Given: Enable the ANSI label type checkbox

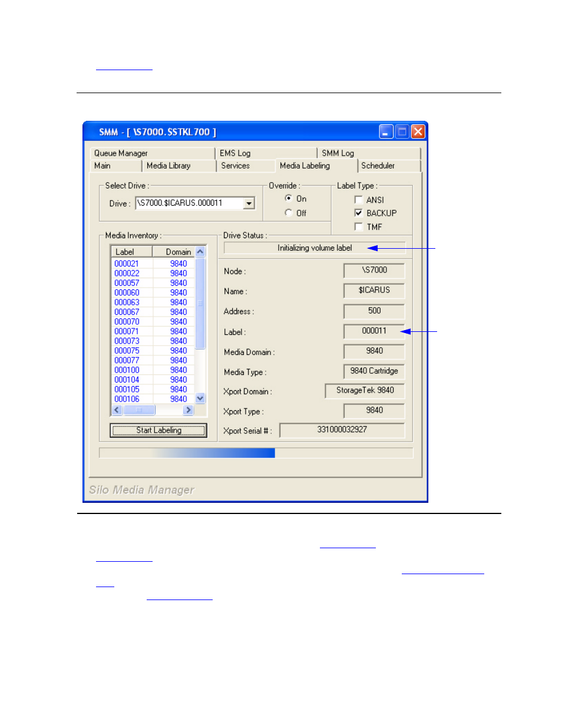Looking at the screenshot, I should pyautogui.click(x=358, y=200).
